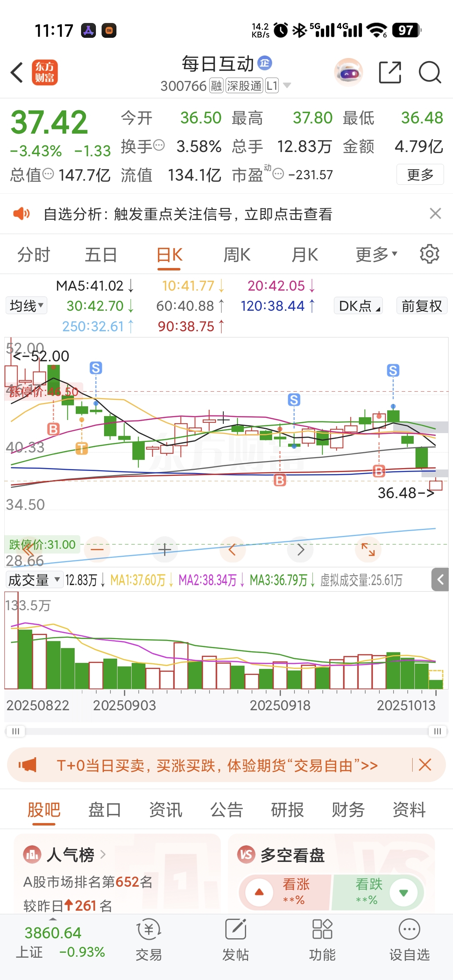Tap the 市盈 info icon
This screenshot has width=453, height=980.
pyautogui.click(x=279, y=174)
